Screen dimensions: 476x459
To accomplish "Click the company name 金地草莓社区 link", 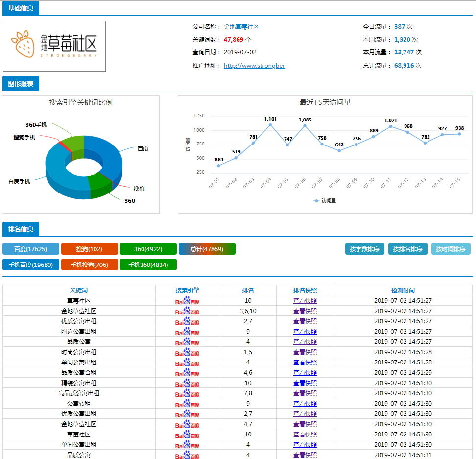I will tap(241, 27).
